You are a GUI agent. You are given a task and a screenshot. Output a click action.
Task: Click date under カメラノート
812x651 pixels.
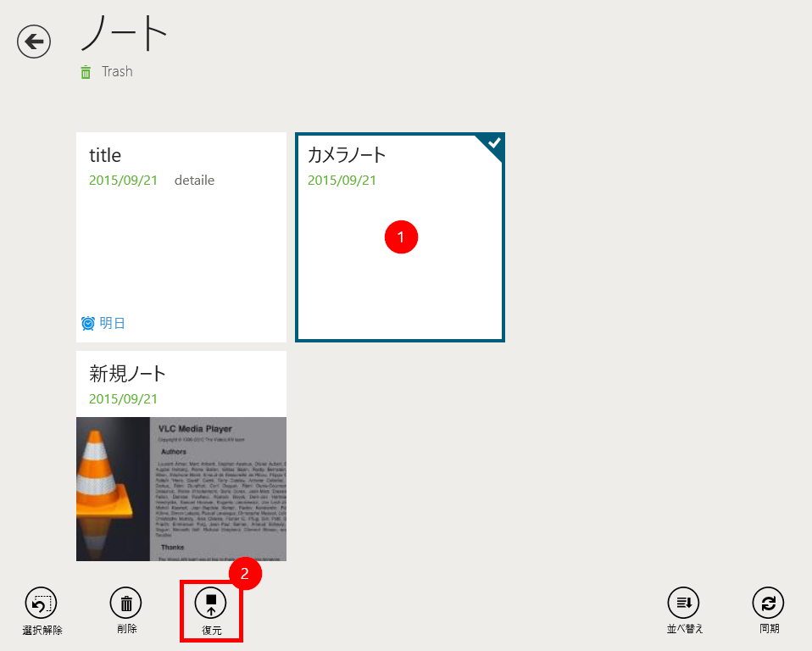(x=342, y=181)
